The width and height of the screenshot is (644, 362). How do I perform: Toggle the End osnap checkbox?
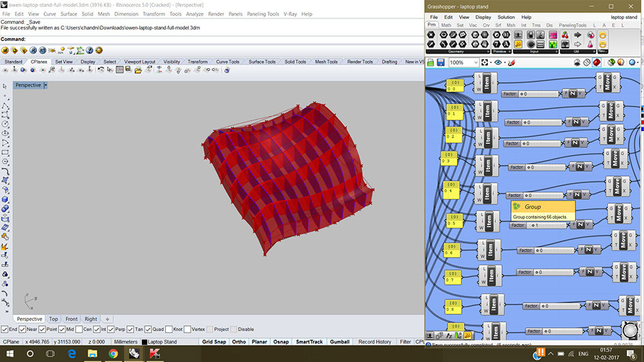coord(5,329)
